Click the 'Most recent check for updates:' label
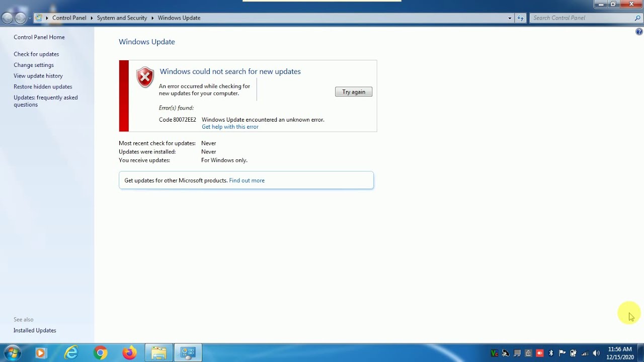644x362 pixels. pyautogui.click(x=157, y=143)
